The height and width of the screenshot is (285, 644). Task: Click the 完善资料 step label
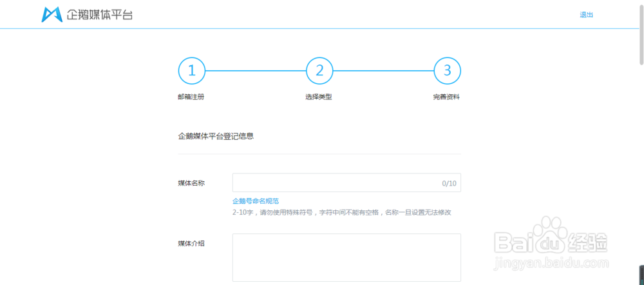pos(446,97)
